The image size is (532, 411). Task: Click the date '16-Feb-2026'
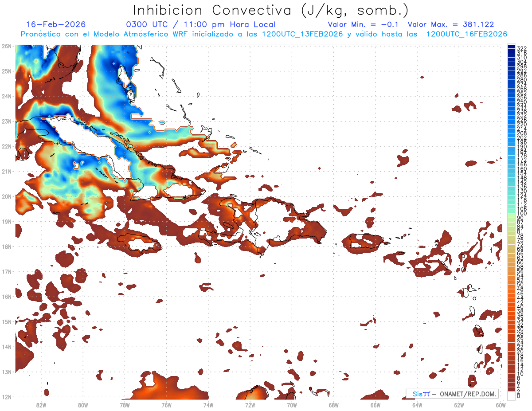coord(56,24)
